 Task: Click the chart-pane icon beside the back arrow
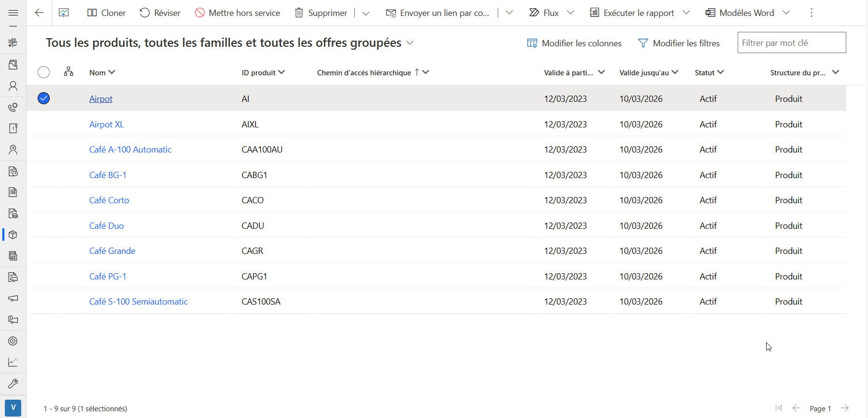click(64, 13)
